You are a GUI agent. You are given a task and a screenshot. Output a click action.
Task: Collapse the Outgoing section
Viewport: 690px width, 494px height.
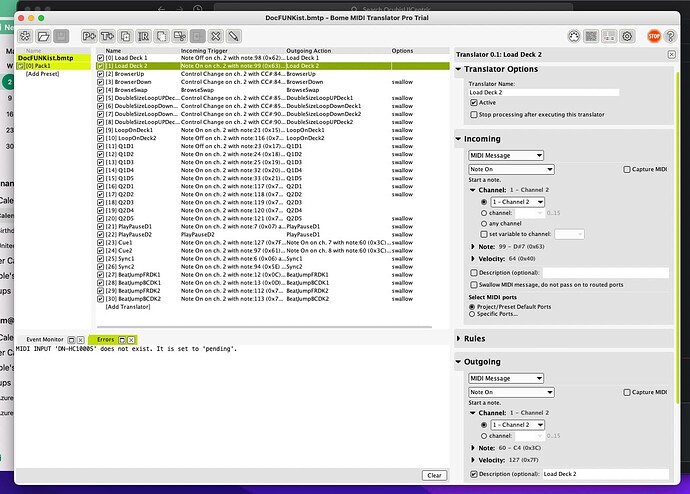[459, 362]
